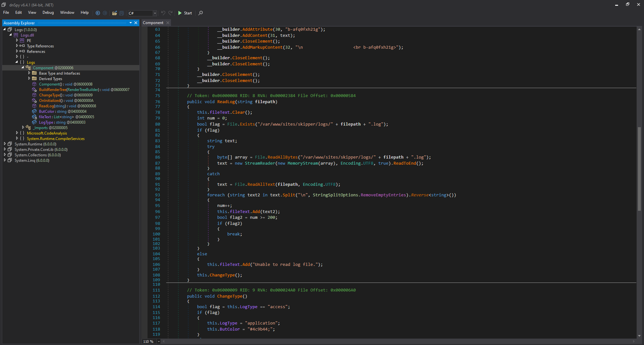The image size is (644, 345).
Task: Click the Component class icon in tree
Action: click(x=28, y=68)
